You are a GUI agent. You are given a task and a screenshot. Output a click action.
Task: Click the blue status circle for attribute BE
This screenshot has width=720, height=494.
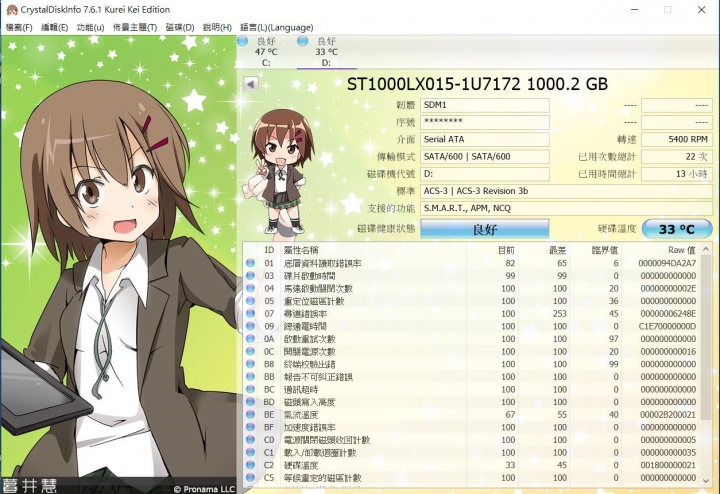click(x=250, y=415)
